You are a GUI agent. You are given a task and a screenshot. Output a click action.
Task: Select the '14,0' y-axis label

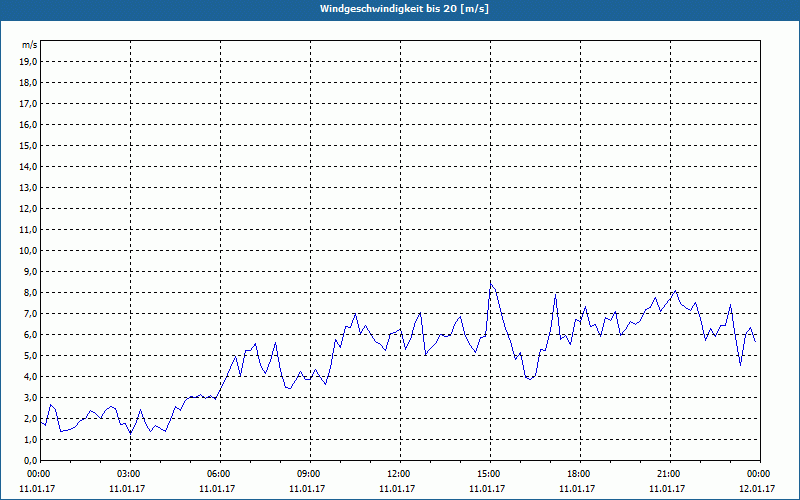(29, 167)
